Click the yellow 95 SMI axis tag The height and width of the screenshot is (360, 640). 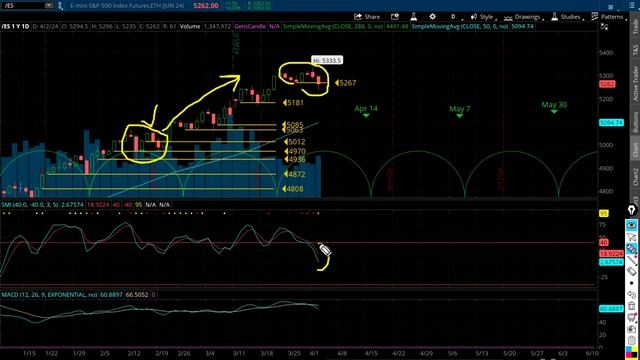pyautogui.click(x=604, y=213)
